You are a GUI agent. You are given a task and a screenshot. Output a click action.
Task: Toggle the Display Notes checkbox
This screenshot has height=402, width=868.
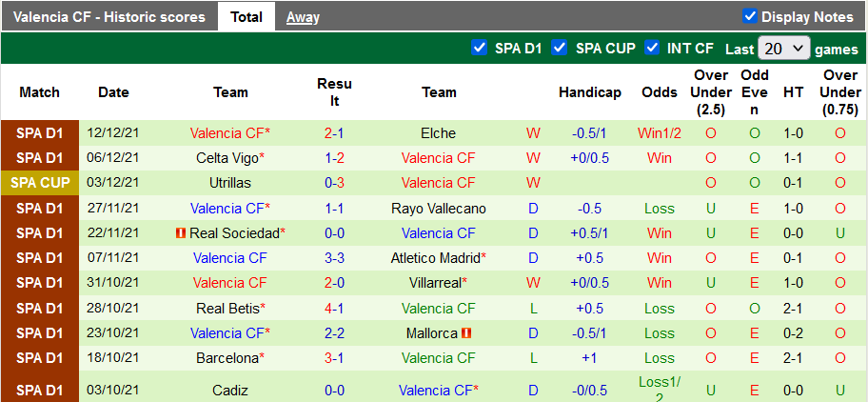pyautogui.click(x=750, y=16)
